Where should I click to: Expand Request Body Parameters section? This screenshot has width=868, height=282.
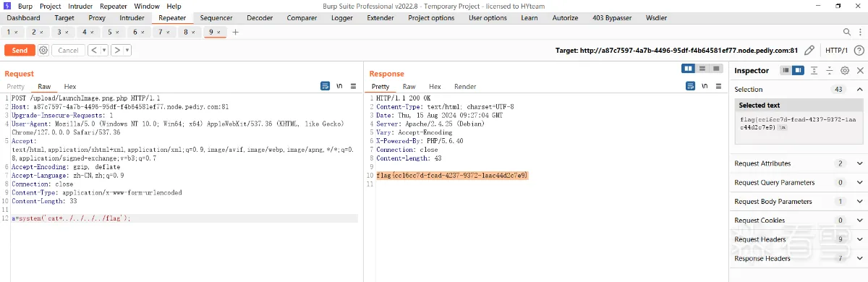(859, 201)
